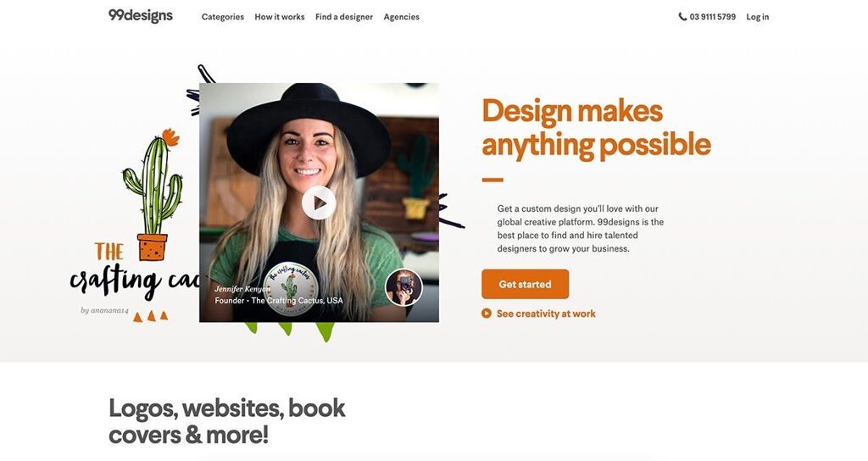Open See creativity at work link

coord(546,314)
